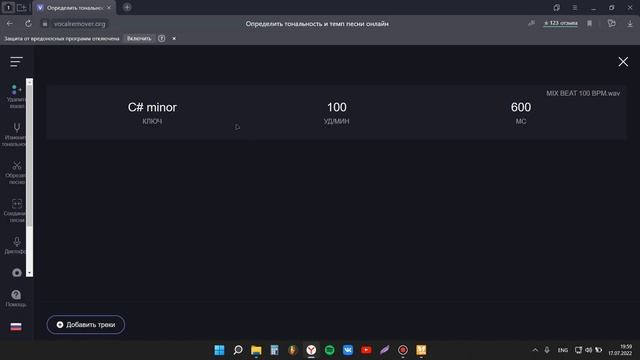640x360 pixels.
Task: Open VK app from the taskbar
Action: click(348, 350)
